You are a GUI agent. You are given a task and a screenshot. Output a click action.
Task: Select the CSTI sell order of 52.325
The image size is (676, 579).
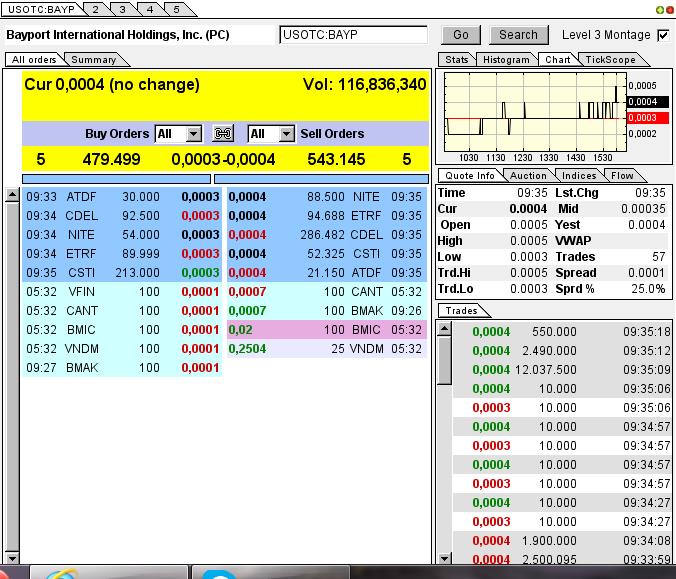327,254
